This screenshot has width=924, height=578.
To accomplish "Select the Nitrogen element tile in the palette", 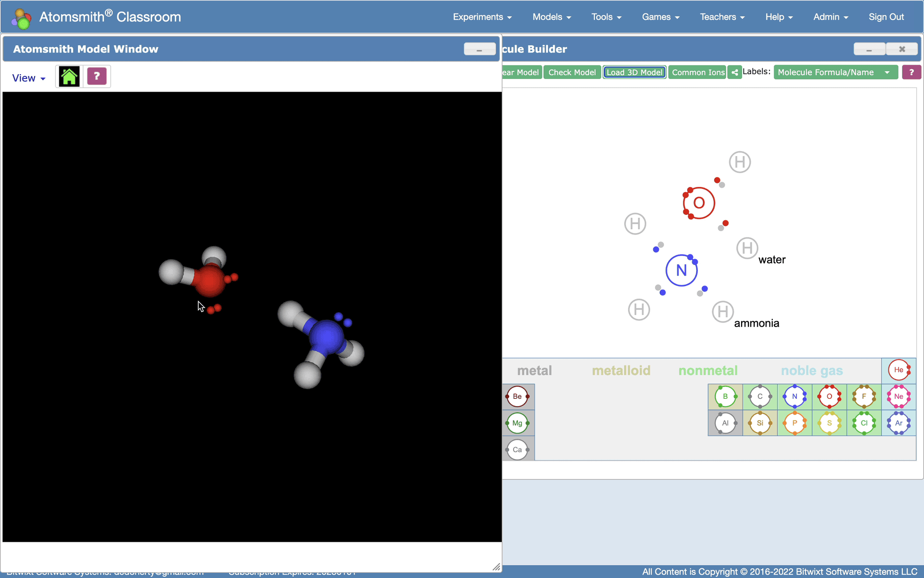I will pyautogui.click(x=795, y=396).
